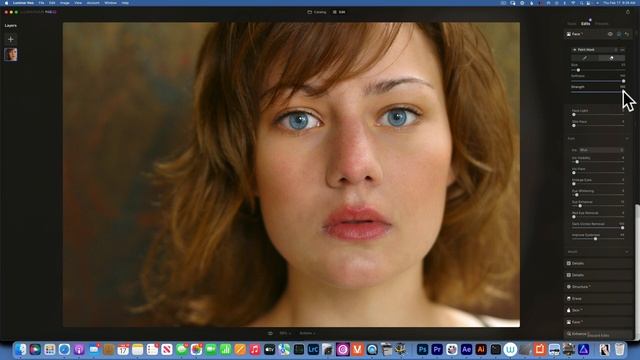Select the portrait layer thumbnail
This screenshot has width=640, height=360.
click(11, 54)
